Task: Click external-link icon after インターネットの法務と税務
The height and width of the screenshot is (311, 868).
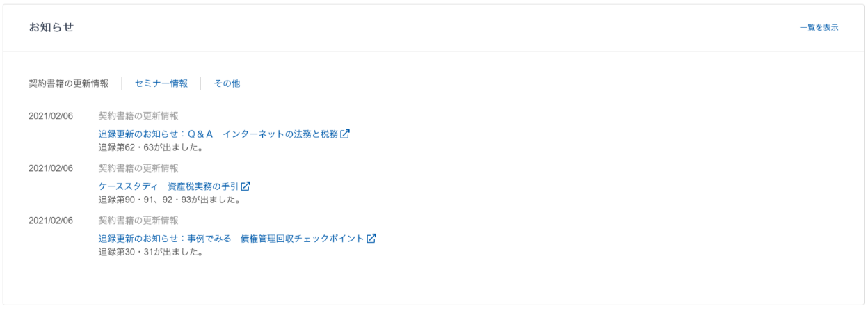Action: click(345, 135)
